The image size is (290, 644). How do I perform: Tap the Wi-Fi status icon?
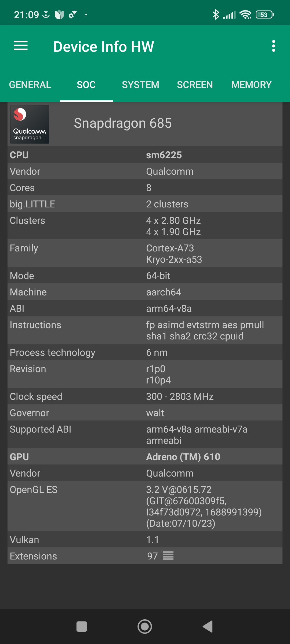coord(245,14)
